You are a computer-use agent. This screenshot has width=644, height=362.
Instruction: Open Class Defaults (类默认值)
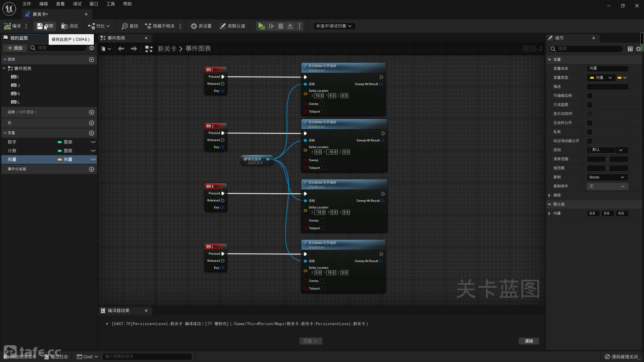(x=232, y=26)
